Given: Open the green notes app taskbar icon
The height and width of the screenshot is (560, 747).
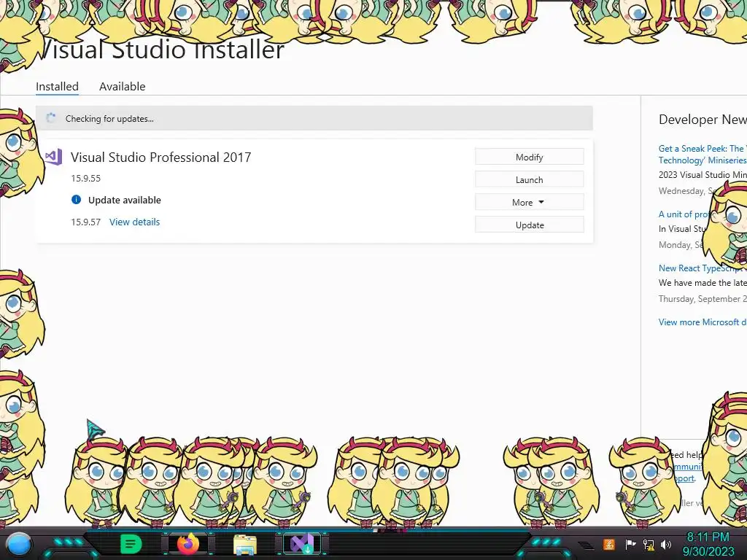Looking at the screenshot, I should point(131,544).
